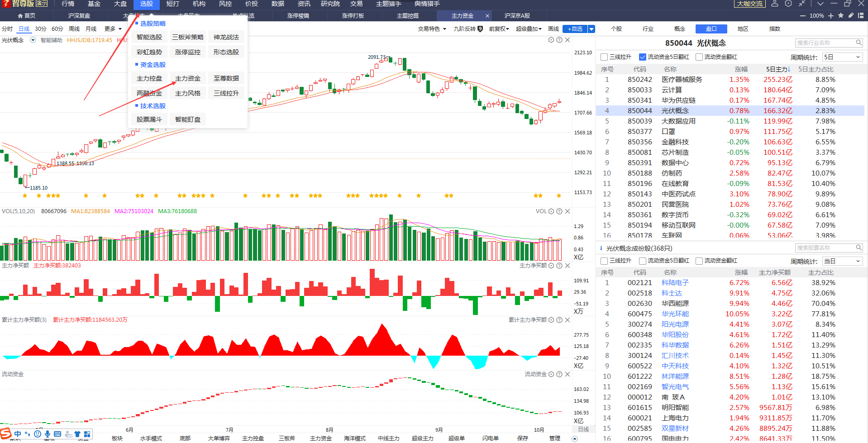Check 流动资金5日翻红 in the 成份股 list

pyautogui.click(x=643, y=261)
